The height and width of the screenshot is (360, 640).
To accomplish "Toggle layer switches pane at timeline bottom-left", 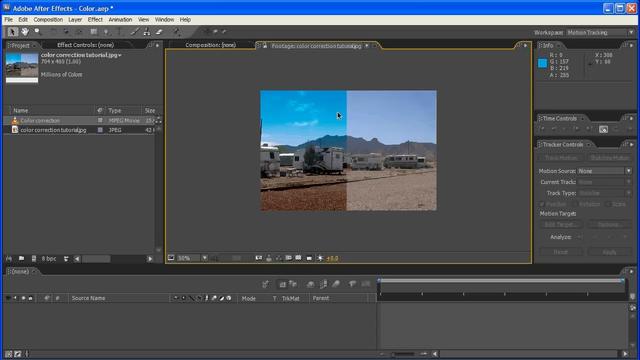I will [9, 354].
